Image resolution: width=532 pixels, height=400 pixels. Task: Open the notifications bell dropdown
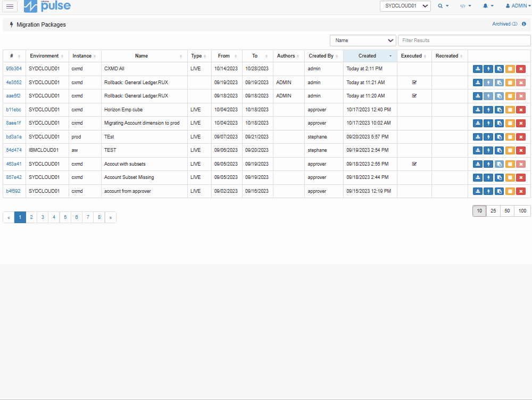point(488,6)
